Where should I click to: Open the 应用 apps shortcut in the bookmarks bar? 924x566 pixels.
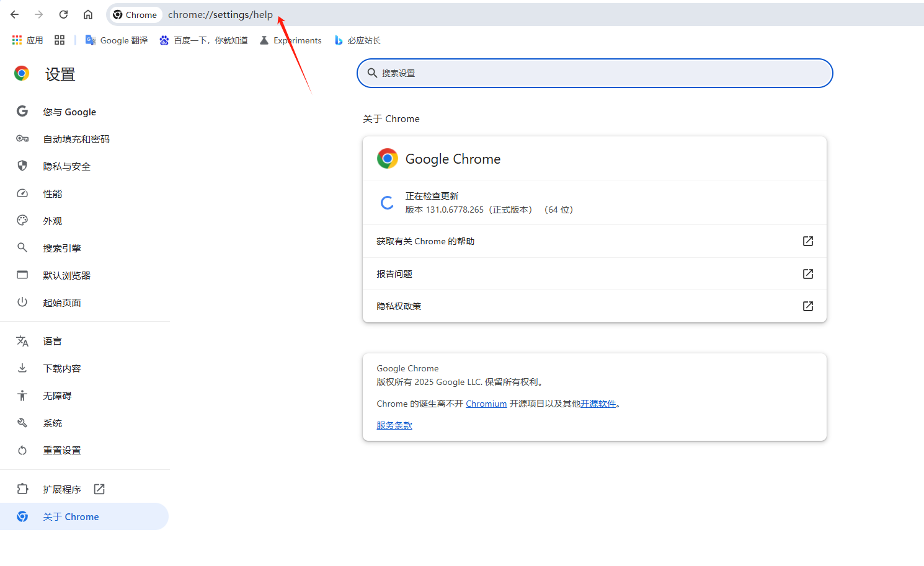coord(27,40)
